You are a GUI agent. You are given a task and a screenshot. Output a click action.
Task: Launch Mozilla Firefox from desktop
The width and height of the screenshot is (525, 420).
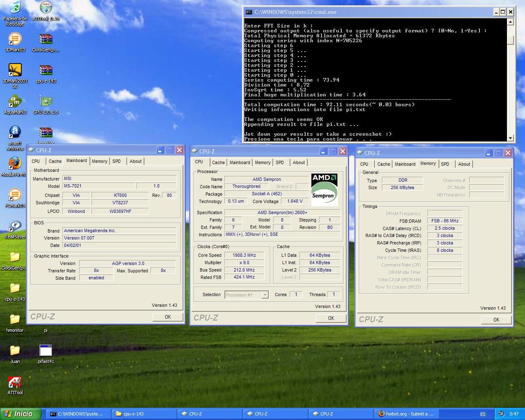15,167
